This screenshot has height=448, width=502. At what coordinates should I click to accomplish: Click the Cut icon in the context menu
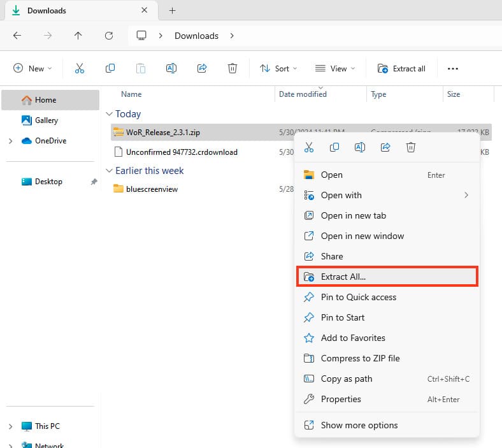click(x=309, y=147)
